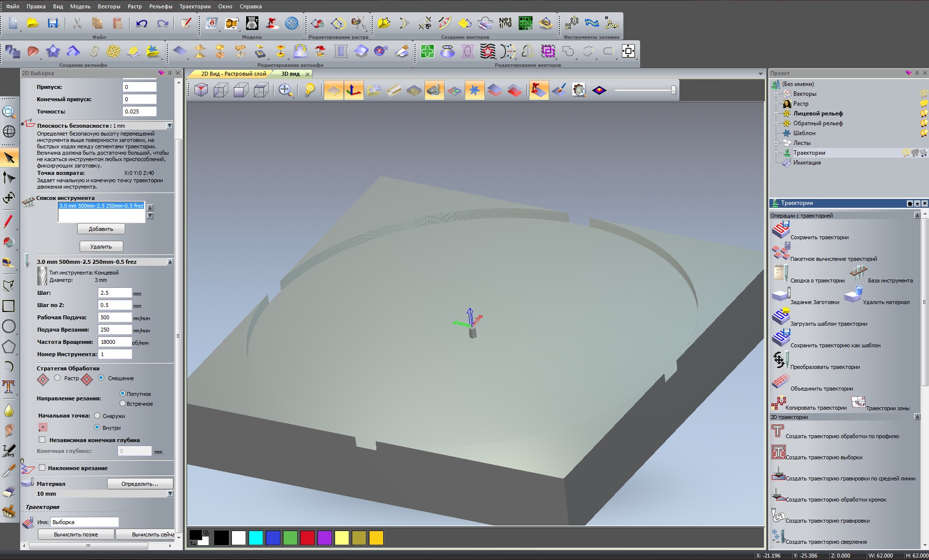Activate the text creation tool

click(x=9, y=387)
